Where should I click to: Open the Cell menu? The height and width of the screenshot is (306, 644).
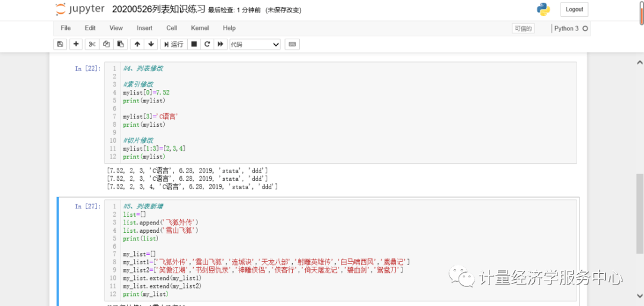tap(172, 28)
